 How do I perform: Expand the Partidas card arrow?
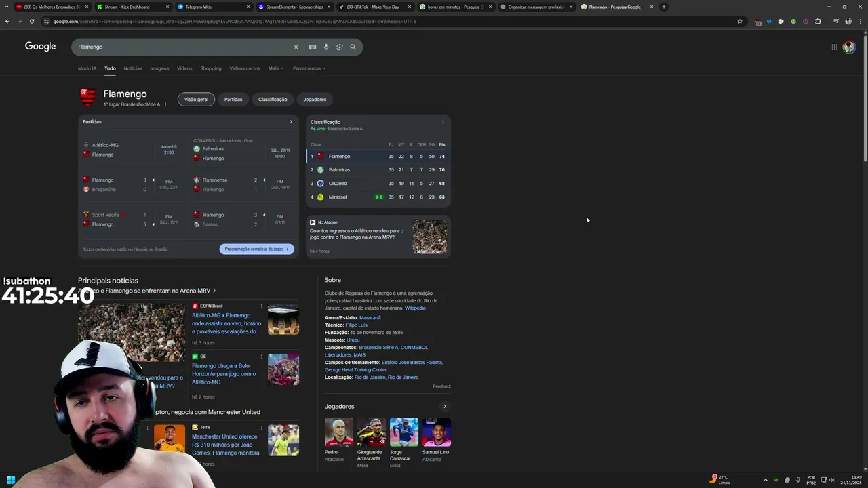(x=291, y=122)
